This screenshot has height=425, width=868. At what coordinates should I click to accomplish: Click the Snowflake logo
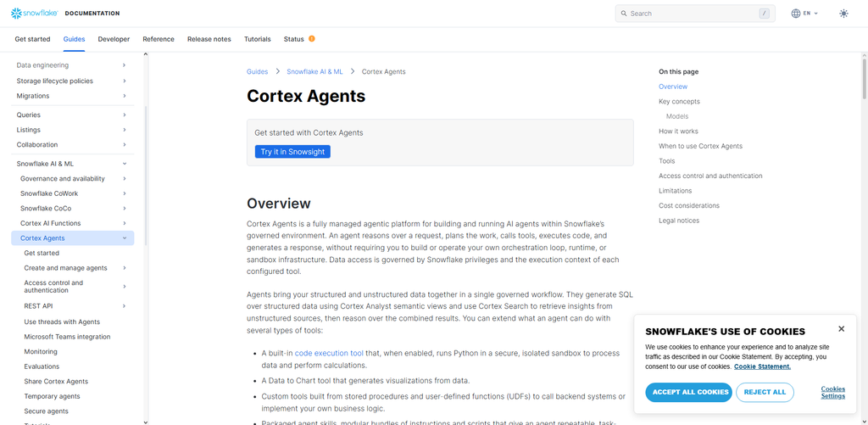tap(34, 14)
